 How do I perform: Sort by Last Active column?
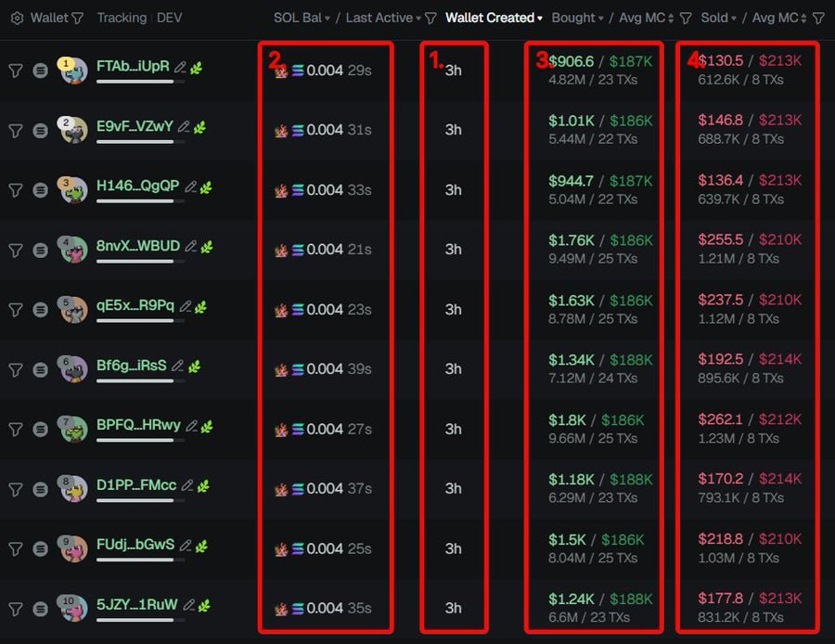tap(383, 18)
